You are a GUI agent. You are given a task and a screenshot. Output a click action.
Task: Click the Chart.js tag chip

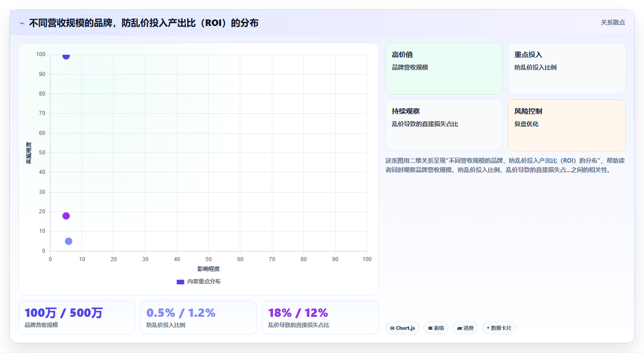[x=403, y=328]
